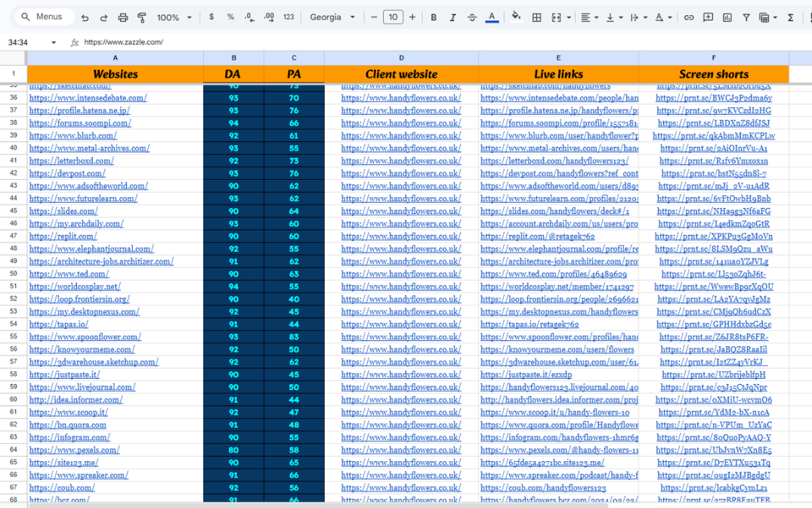Click the increase font size plus button
The image size is (812, 508).
(412, 17)
